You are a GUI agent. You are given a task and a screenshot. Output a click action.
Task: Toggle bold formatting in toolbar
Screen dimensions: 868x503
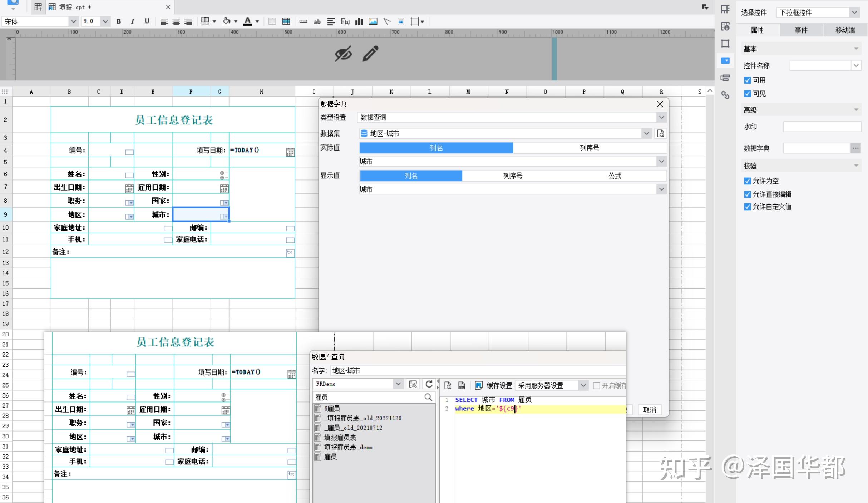click(x=119, y=21)
